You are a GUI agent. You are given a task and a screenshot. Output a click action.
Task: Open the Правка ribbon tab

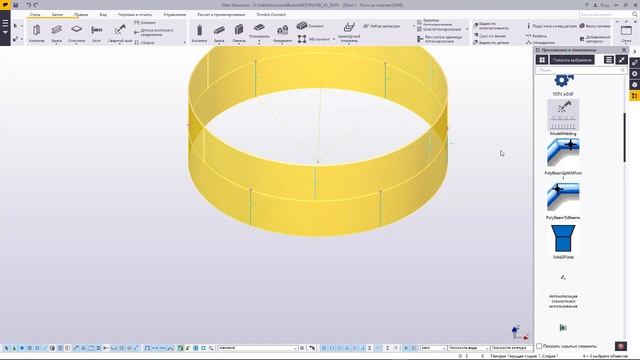click(81, 14)
